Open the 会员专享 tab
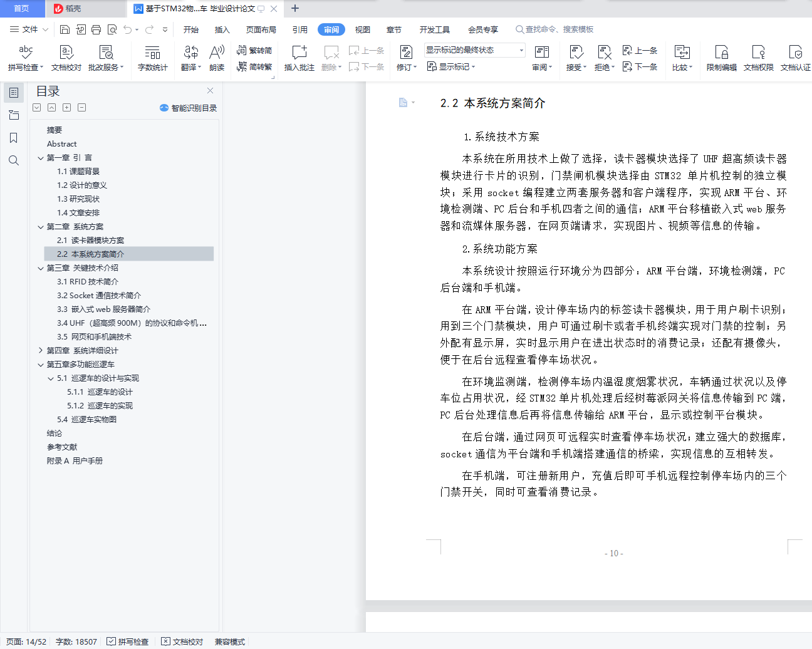Viewport: 812px width, 649px height. (x=483, y=29)
